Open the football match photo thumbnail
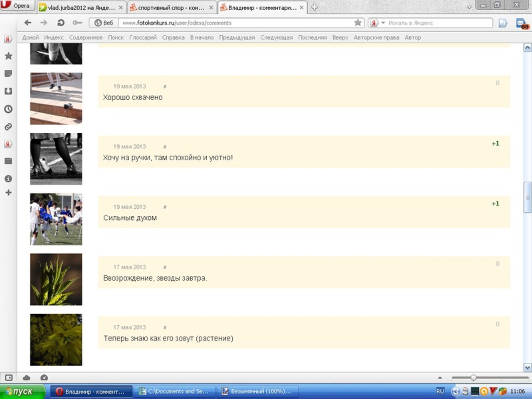Viewport: 532px width, 399px height. tap(56, 219)
